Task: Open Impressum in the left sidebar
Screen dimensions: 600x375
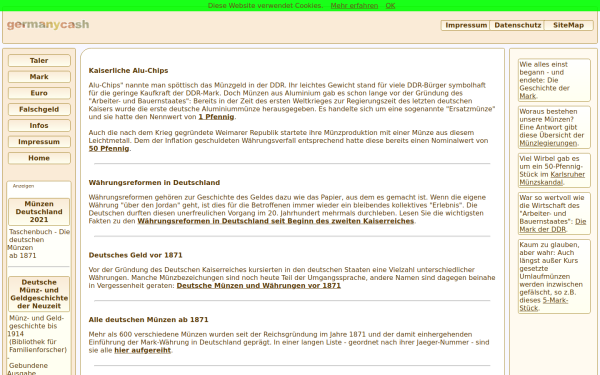Action: [x=39, y=142]
